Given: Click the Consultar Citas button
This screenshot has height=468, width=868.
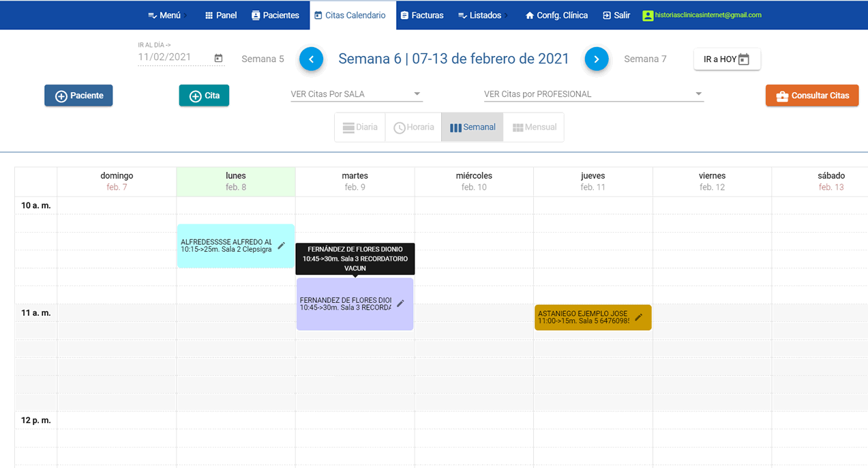Looking at the screenshot, I should pos(811,96).
